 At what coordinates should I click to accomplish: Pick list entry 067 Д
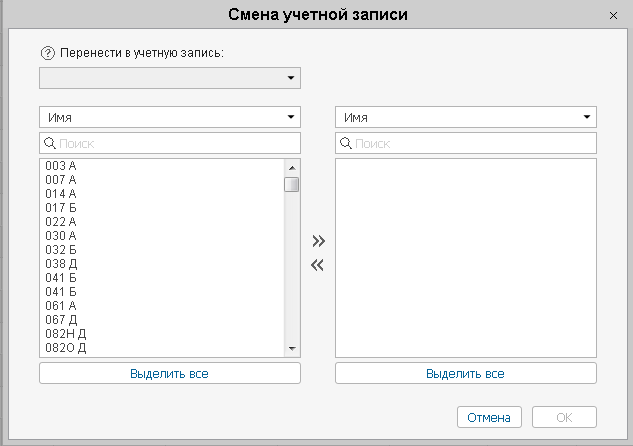click(61, 320)
